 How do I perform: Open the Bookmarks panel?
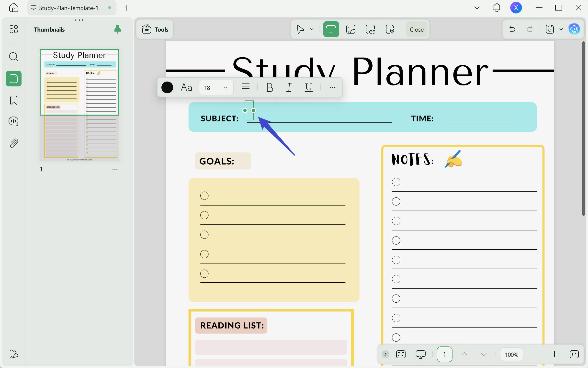(x=14, y=100)
